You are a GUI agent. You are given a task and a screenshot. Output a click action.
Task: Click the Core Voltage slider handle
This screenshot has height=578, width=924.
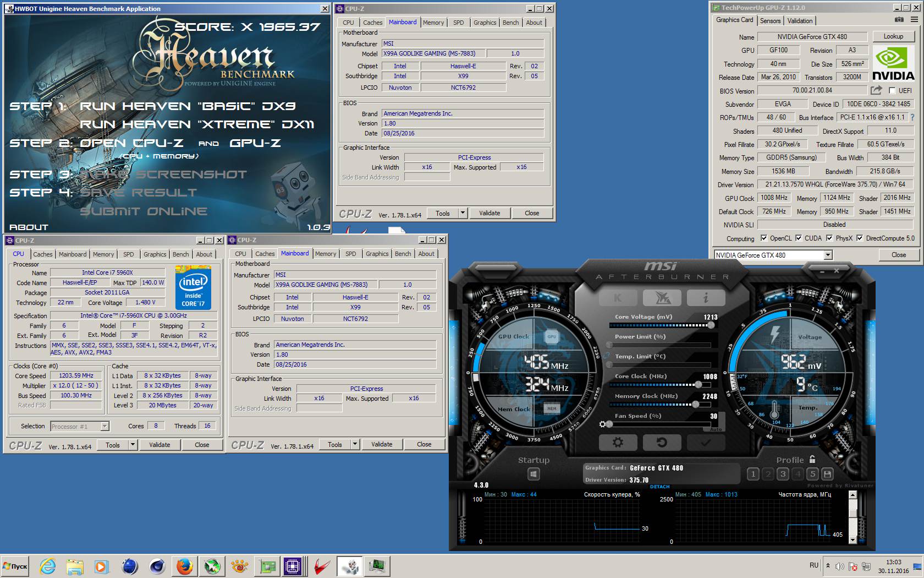point(711,325)
